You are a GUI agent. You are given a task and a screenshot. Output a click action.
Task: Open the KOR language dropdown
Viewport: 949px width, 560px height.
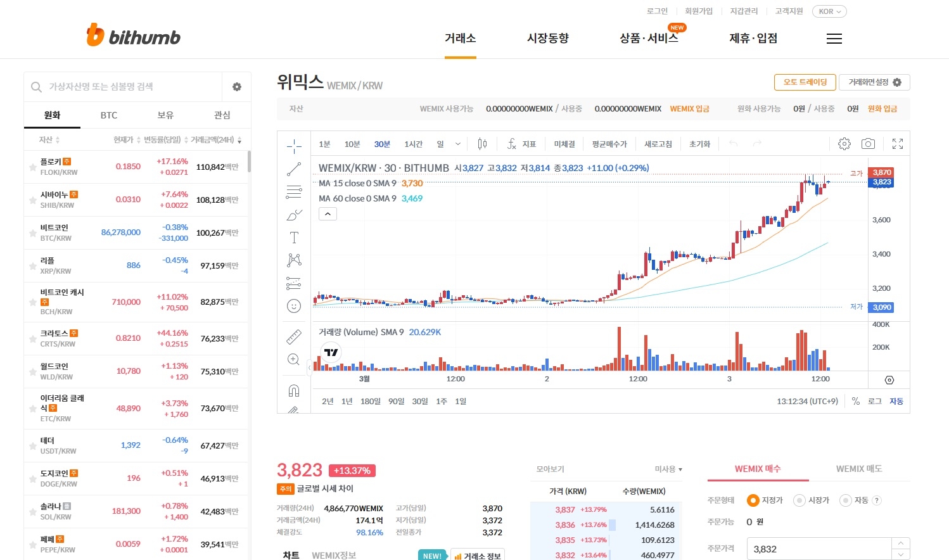point(829,11)
